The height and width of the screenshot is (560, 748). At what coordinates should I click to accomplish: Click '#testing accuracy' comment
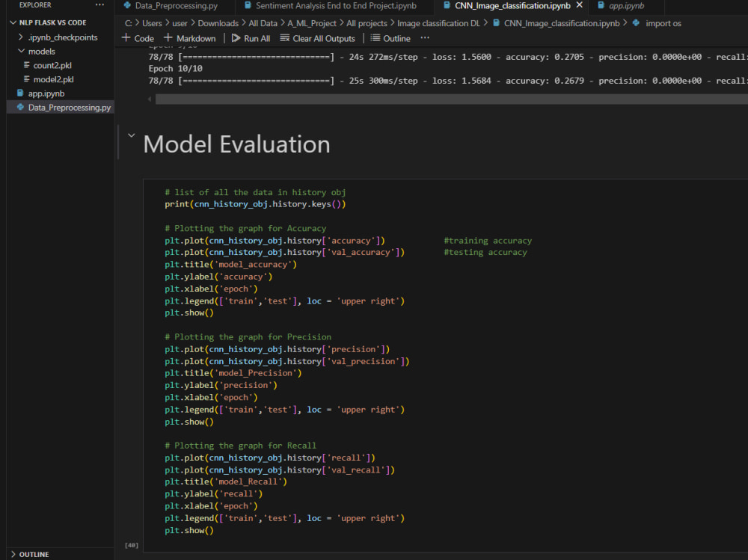tap(485, 252)
